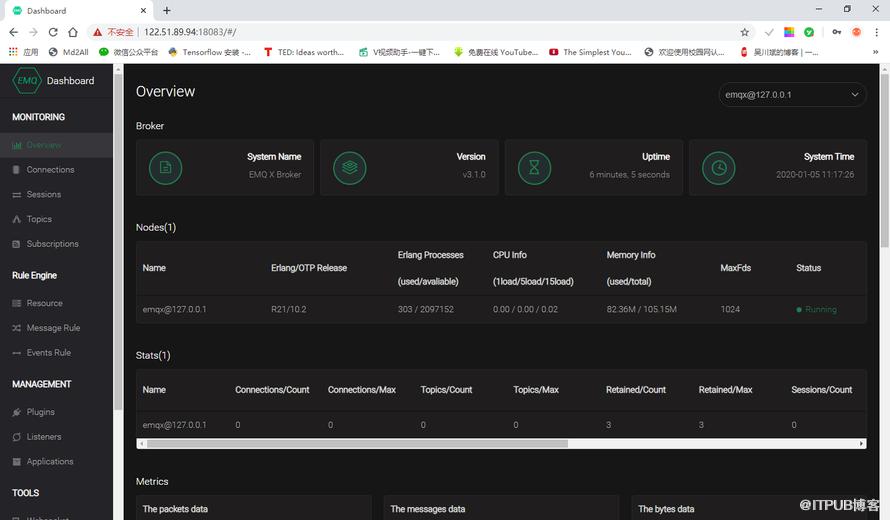Viewport: 890px width, 520px height.
Task: Click the EMQ logo icon
Action: click(x=27, y=81)
